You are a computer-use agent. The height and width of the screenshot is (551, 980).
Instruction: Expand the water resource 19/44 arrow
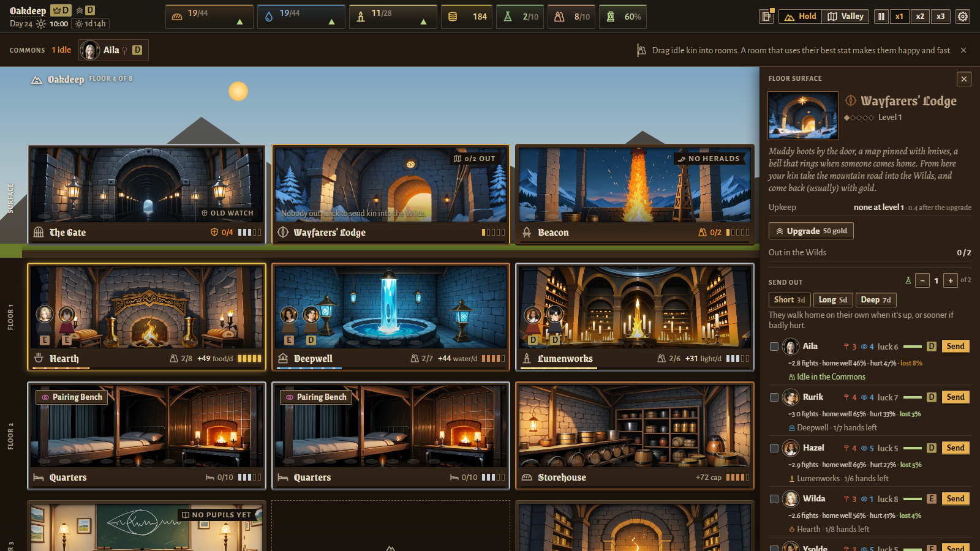tap(331, 21)
